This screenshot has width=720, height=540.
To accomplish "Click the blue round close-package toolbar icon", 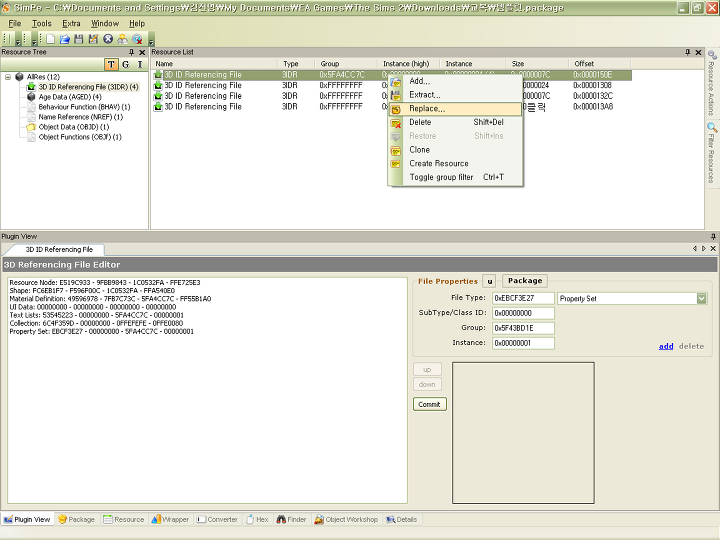I will coord(108,39).
